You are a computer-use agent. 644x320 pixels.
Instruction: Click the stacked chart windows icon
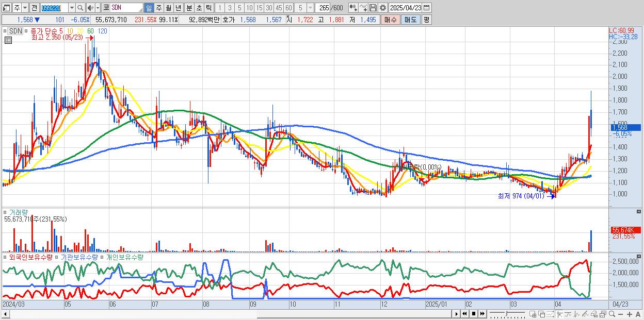603,314
